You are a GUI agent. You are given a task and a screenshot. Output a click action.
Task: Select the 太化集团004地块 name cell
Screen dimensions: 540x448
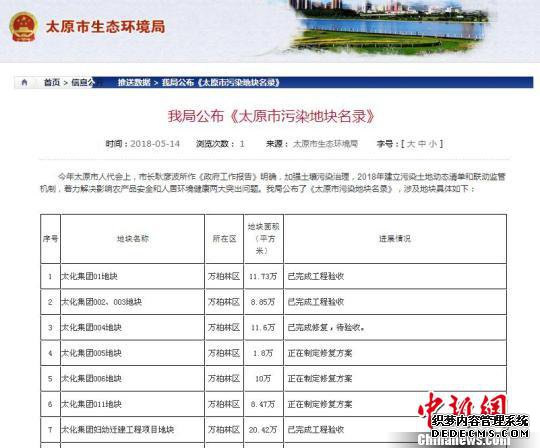[x=133, y=327]
